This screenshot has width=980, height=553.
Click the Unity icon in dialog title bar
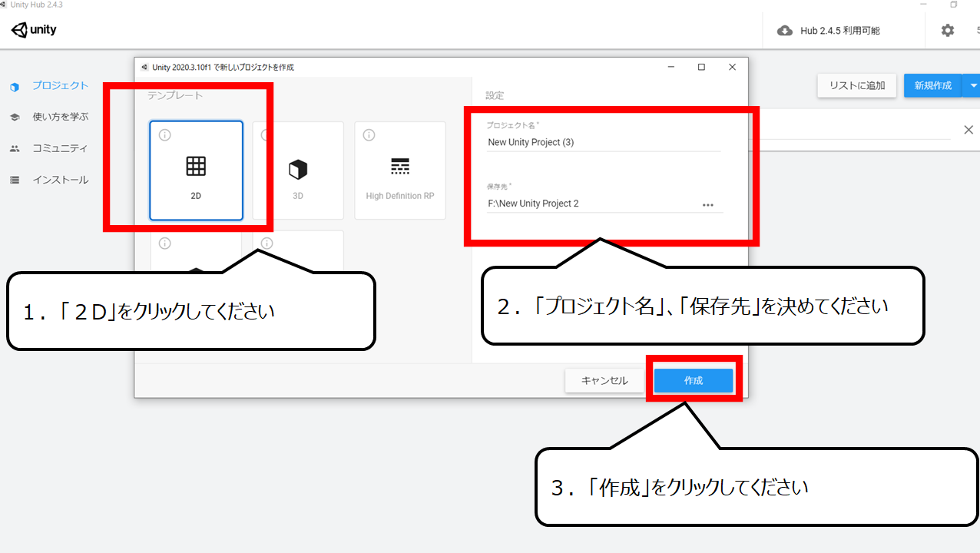click(x=144, y=67)
